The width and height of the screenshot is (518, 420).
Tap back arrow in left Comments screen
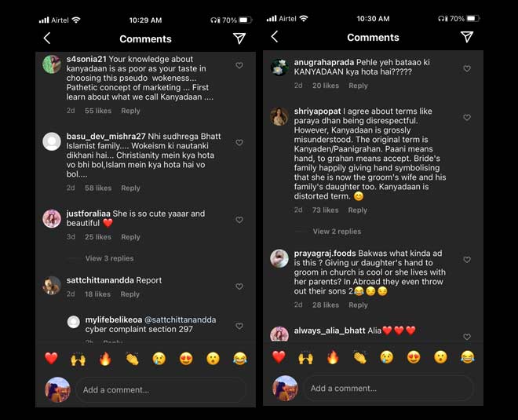pyautogui.click(x=47, y=38)
